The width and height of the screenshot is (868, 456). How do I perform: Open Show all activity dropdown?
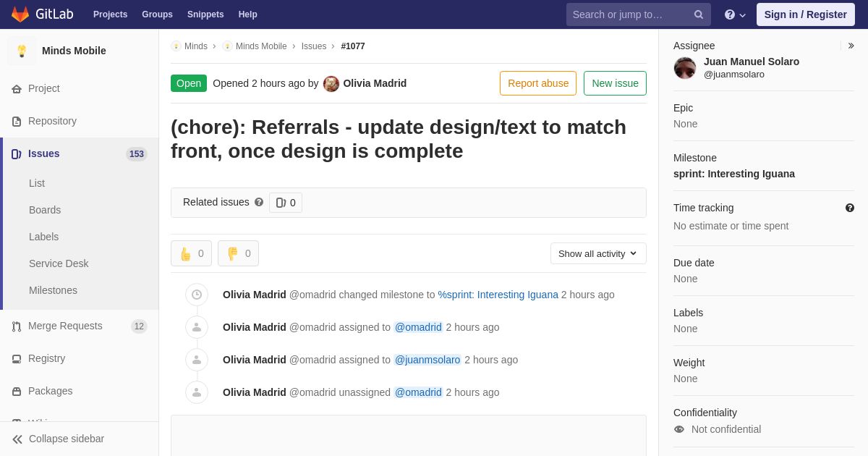(598, 253)
